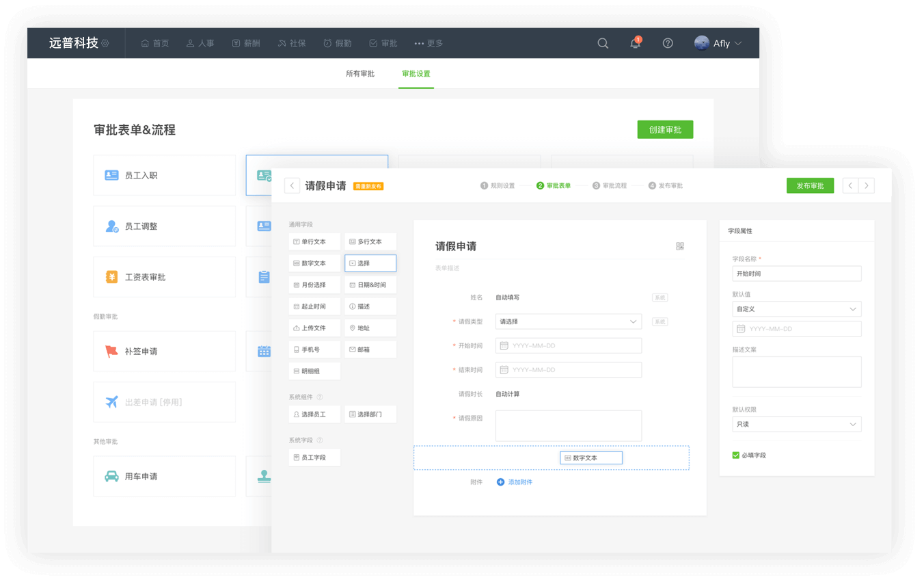Click the help question mark icon
924x580 pixels.
[x=668, y=43]
